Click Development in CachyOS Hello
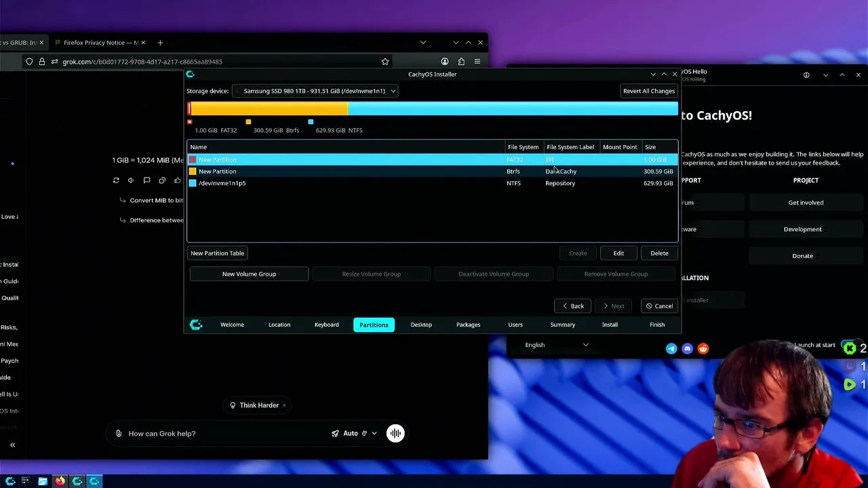The image size is (868, 488). click(802, 229)
